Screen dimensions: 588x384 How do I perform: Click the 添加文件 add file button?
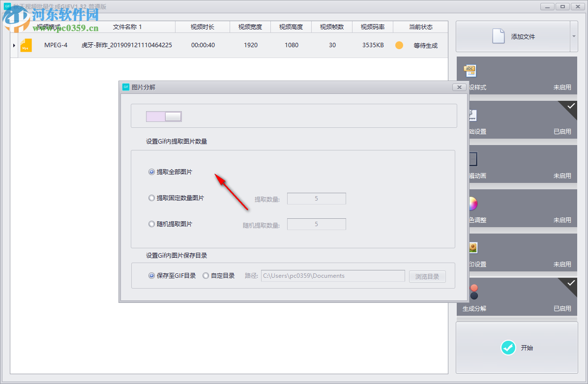[x=513, y=36]
